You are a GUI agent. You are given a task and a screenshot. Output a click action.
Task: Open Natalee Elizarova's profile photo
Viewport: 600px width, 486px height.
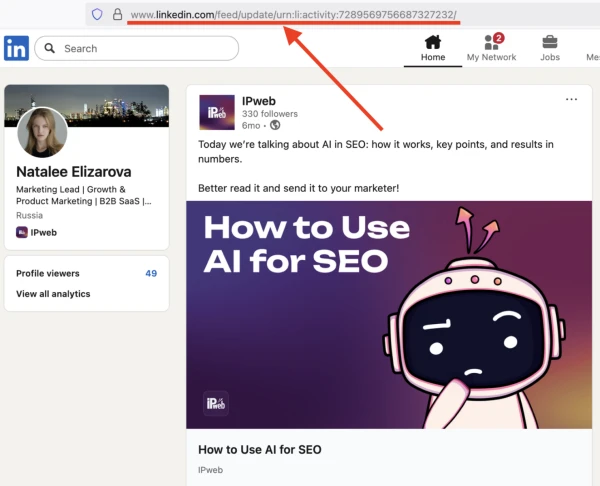pos(43,132)
